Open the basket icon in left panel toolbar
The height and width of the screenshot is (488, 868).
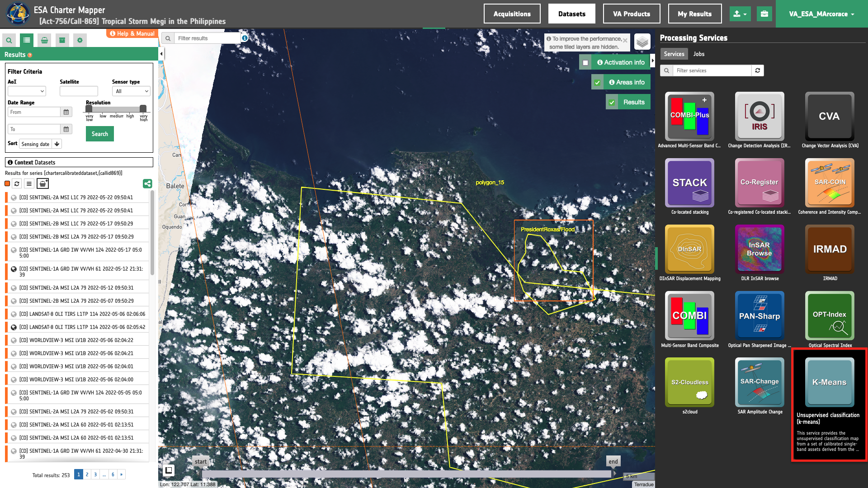pyautogui.click(x=44, y=40)
